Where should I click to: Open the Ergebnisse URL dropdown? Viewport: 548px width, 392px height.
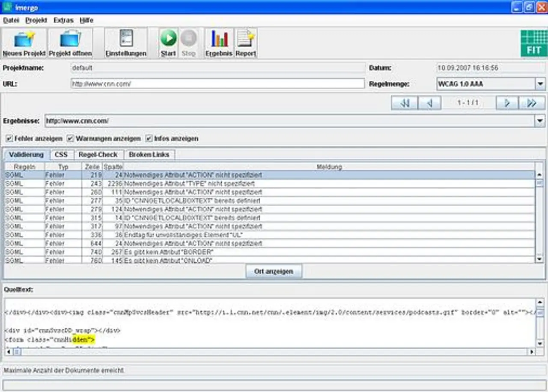point(540,121)
